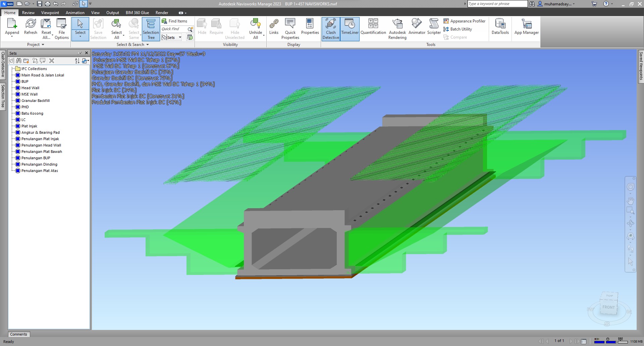Click Save Selection icon in Sets panel toolbar
The height and width of the screenshot is (346, 644).
[x=12, y=61]
